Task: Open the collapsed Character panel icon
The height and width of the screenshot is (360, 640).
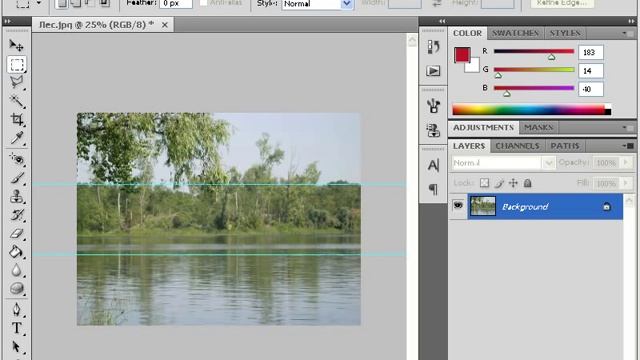Action: 433,165
